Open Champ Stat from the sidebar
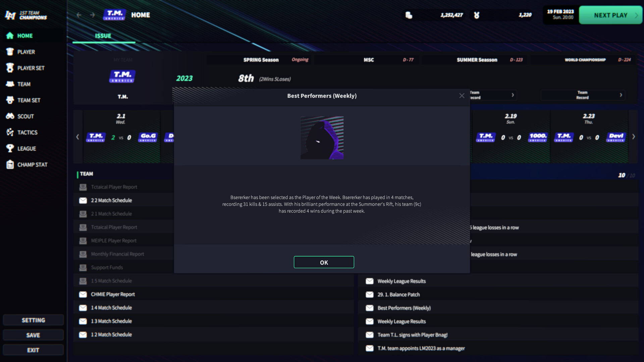The width and height of the screenshot is (644, 362). click(x=9, y=165)
